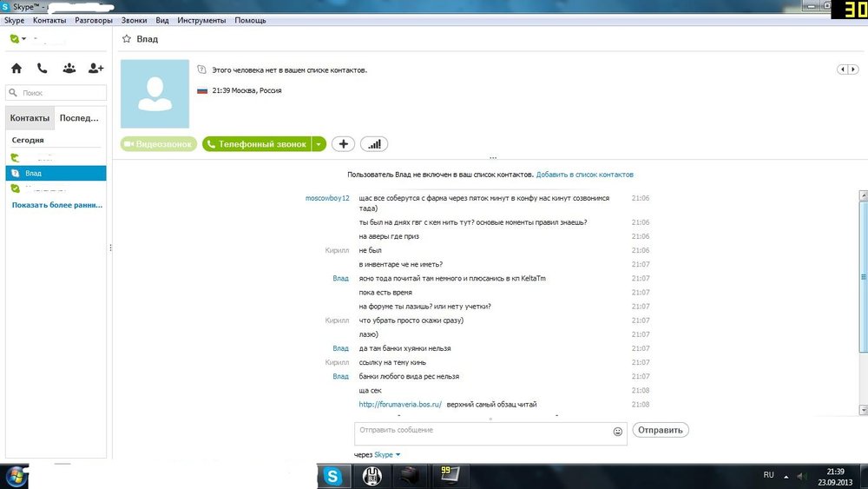Viewport: 868px width, 489px height.
Task: Click the message 'не был'
Action: coord(370,250)
